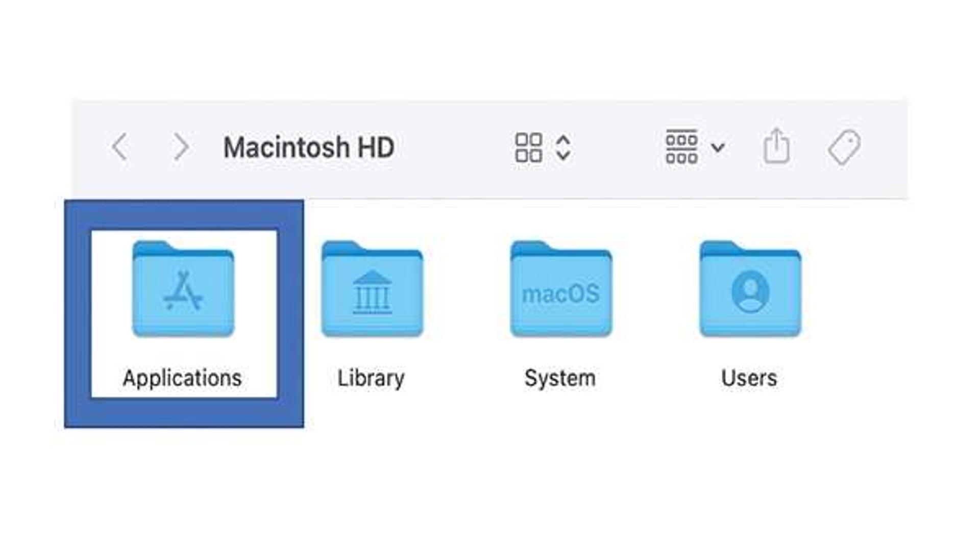The image size is (980, 544).
Task: Select the Users folder icon
Action: [750, 289]
